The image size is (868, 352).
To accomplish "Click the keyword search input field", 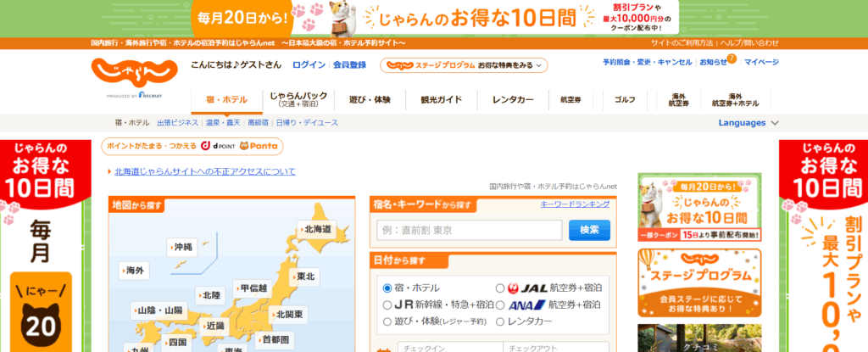I will (469, 230).
